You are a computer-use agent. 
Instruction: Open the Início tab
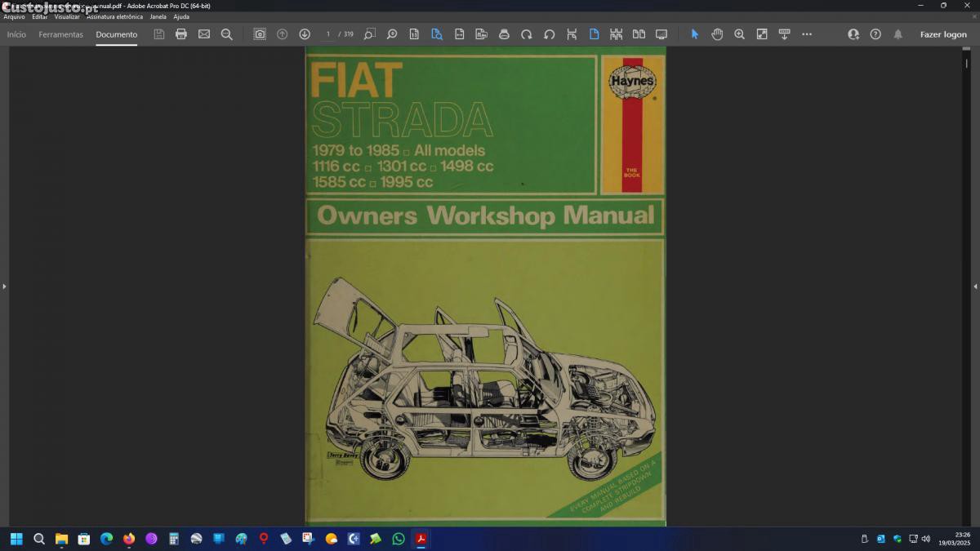(16, 34)
